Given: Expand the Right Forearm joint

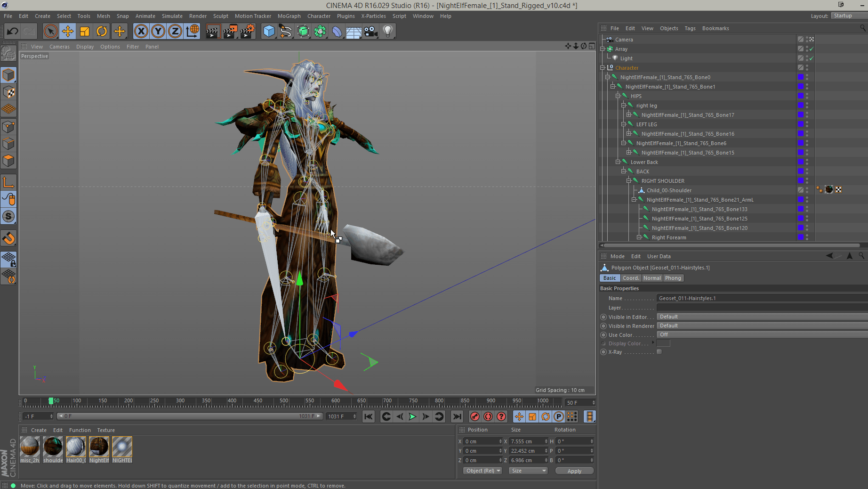Looking at the screenshot, I should (x=639, y=237).
